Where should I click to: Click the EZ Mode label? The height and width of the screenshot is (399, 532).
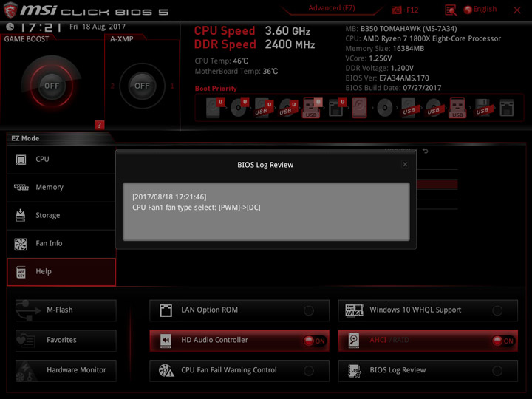(x=25, y=138)
